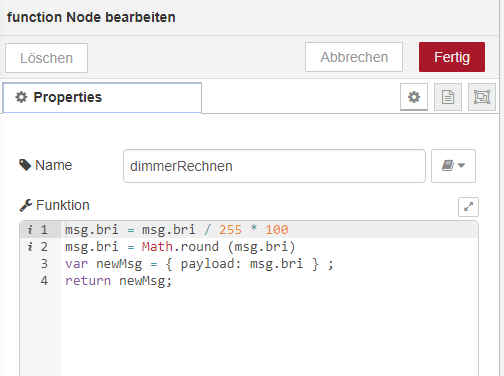The height and width of the screenshot is (376, 504).
Task: Open node appearance icon tab
Action: point(482,97)
